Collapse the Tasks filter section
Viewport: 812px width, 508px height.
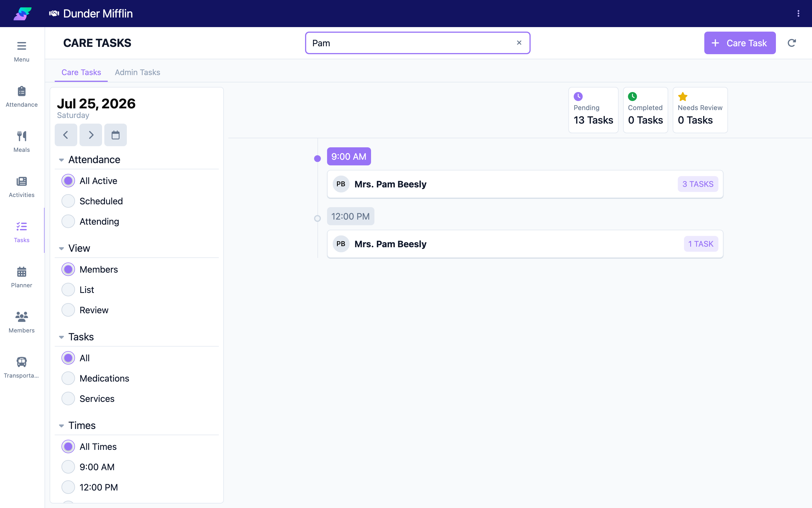(x=61, y=337)
